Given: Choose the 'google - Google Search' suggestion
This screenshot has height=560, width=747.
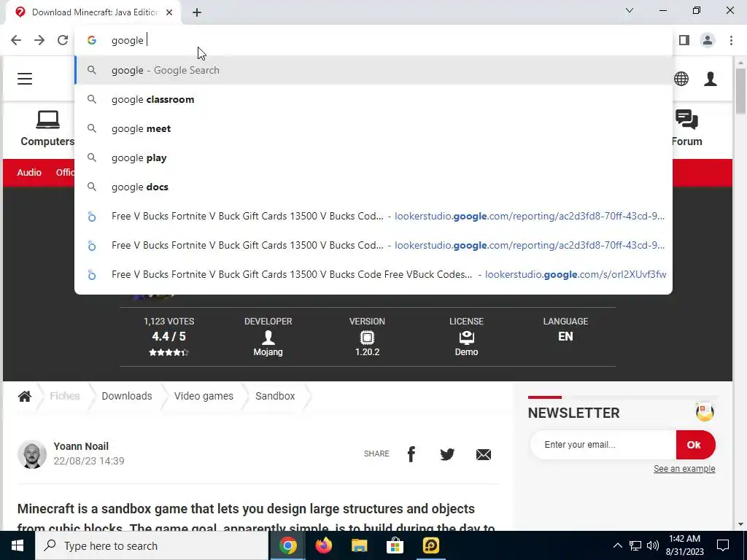Looking at the screenshot, I should tap(373, 70).
